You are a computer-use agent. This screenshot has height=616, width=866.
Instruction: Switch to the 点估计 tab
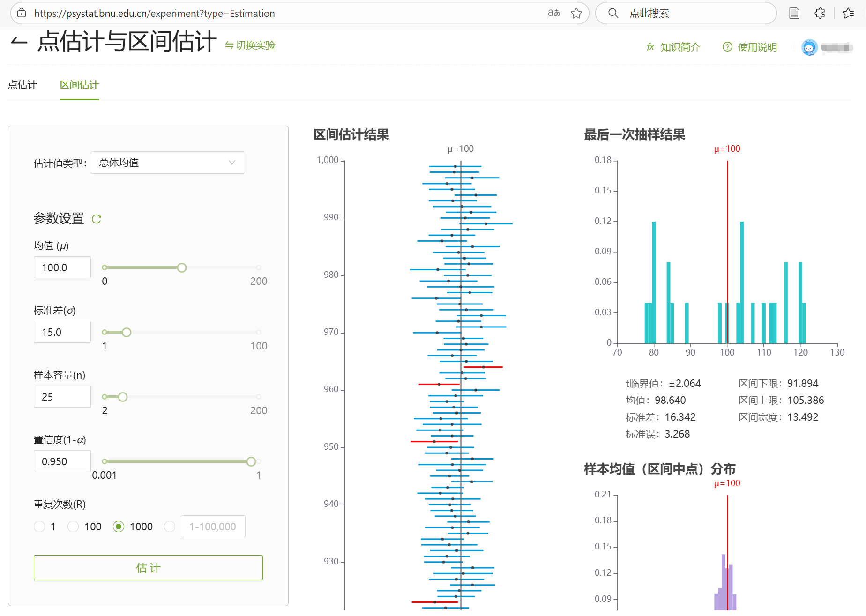(22, 85)
